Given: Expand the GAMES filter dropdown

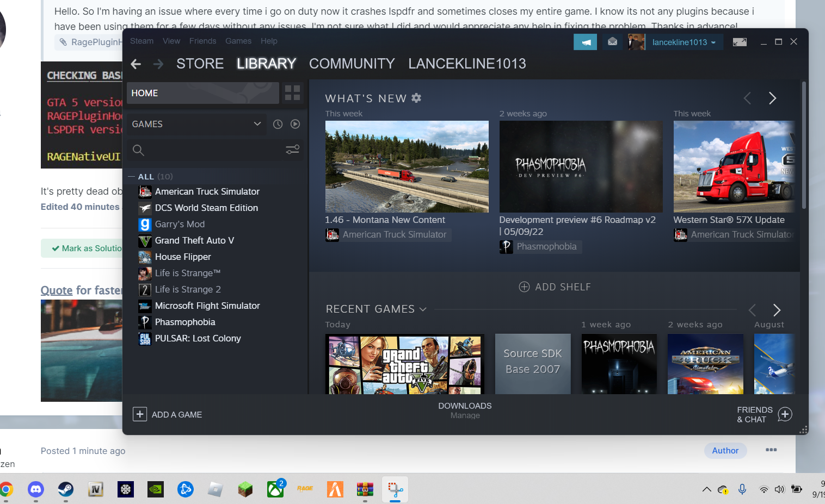Looking at the screenshot, I should (x=257, y=124).
